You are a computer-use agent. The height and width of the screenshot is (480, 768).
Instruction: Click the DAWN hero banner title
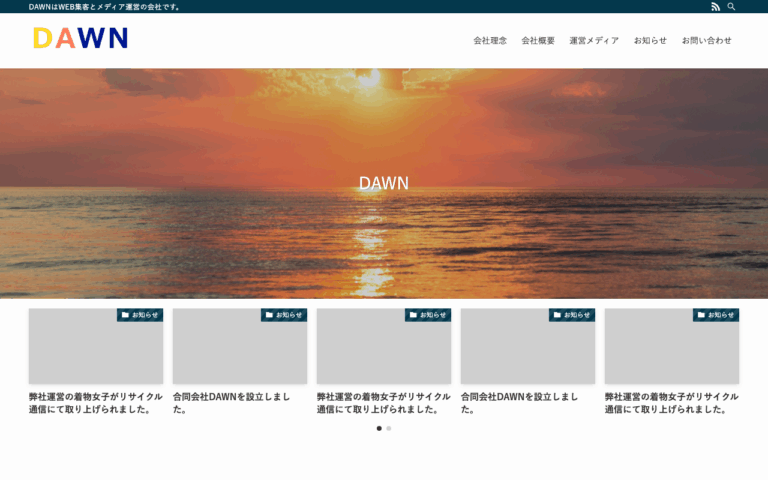pyautogui.click(x=384, y=183)
